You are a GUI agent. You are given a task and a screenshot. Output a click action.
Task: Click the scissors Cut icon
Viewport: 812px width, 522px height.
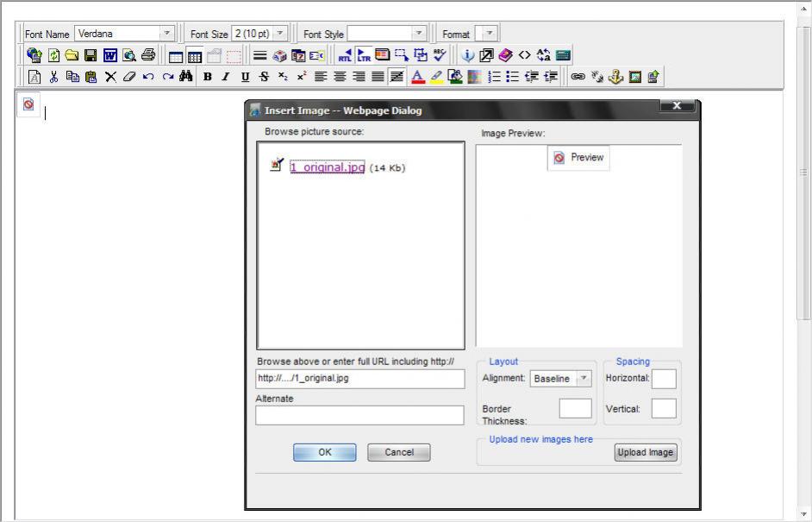(x=53, y=77)
